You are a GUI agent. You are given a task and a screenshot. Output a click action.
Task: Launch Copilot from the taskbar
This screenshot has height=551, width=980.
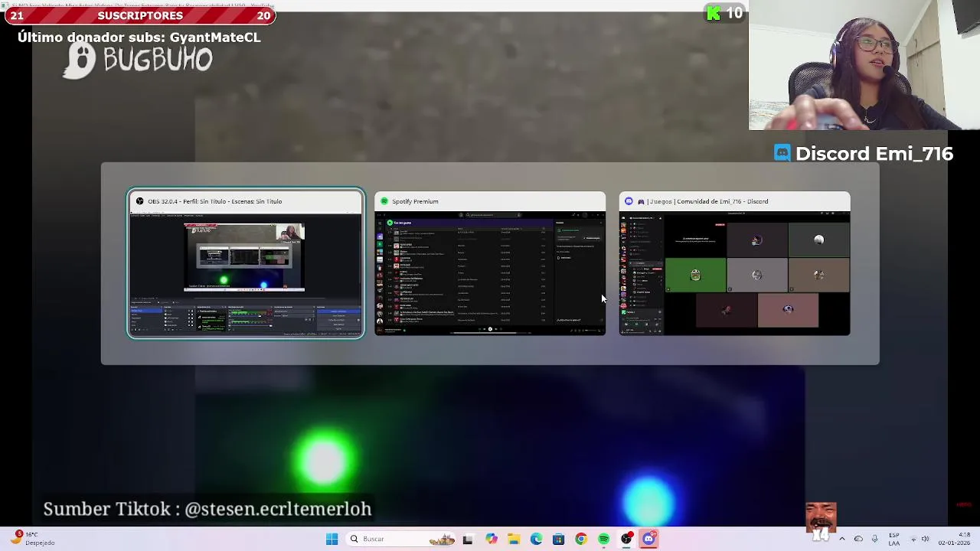[491, 539]
